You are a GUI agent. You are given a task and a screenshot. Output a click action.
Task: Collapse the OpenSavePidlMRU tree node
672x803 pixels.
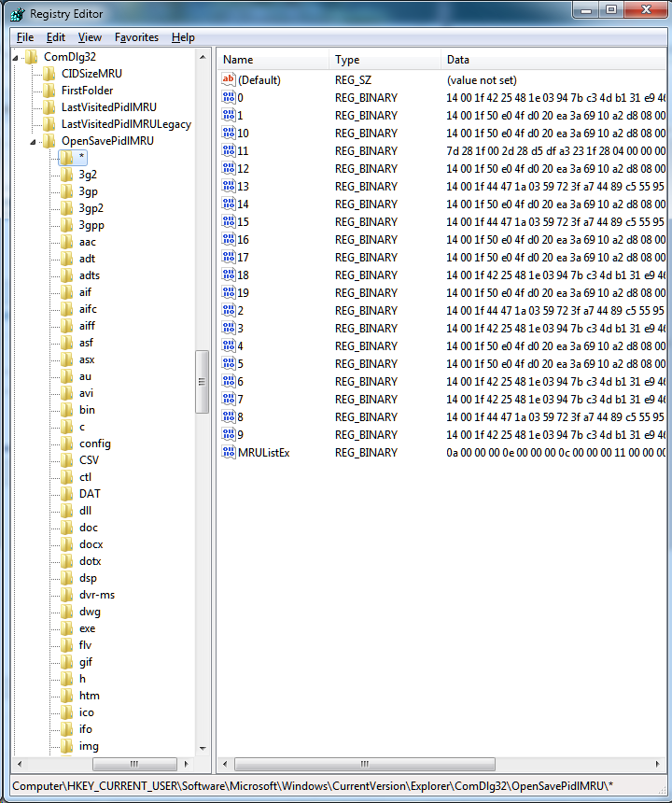(34, 142)
